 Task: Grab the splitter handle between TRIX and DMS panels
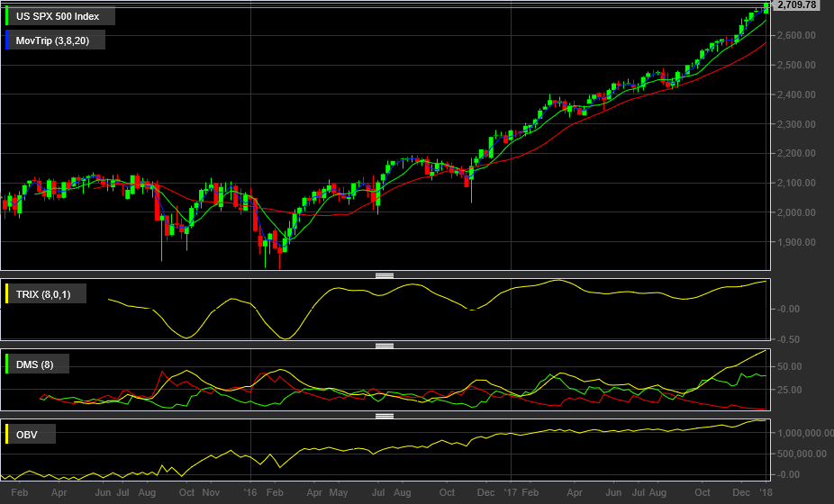pos(385,346)
